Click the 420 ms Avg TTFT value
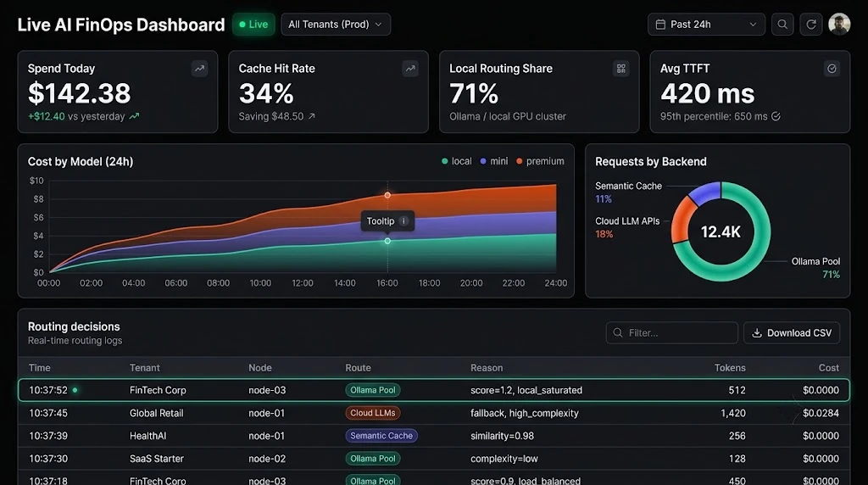 tap(708, 93)
